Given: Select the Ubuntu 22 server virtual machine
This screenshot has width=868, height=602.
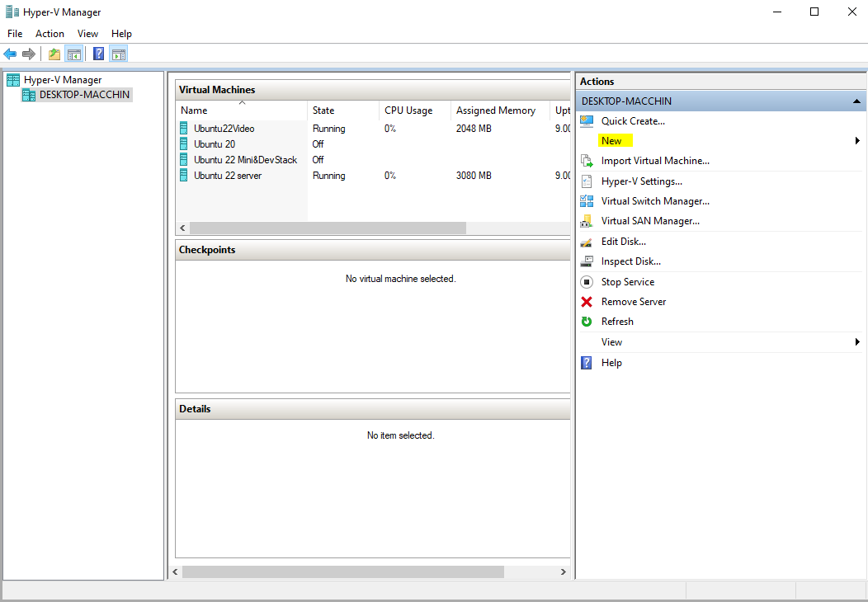Looking at the screenshot, I should tap(228, 176).
